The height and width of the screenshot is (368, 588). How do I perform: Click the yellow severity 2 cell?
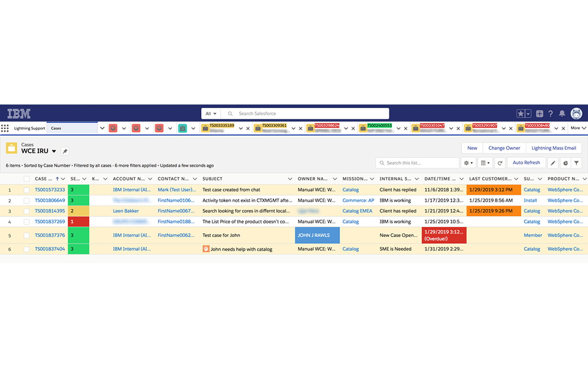point(79,211)
